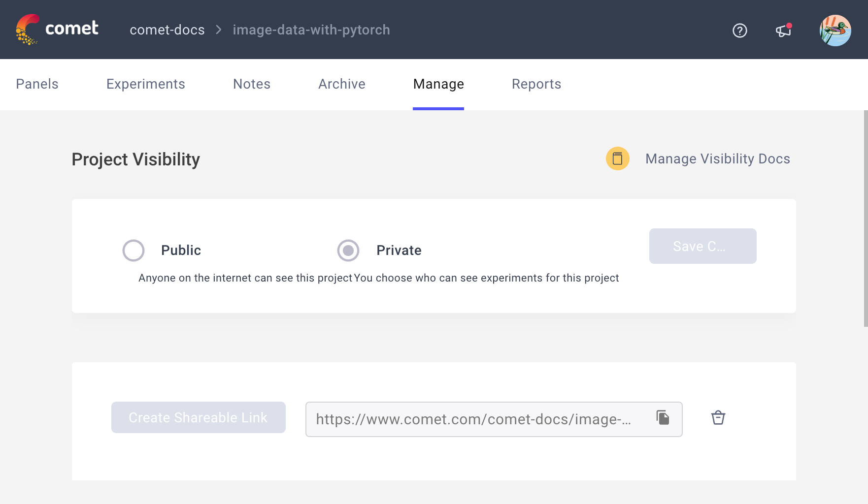Click the Create Shareable Link button
This screenshot has width=868, height=504.
pos(198,417)
